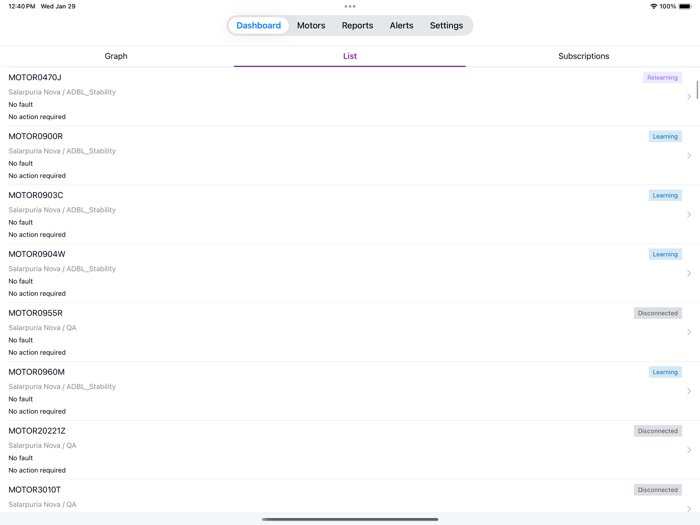The height and width of the screenshot is (525, 700).
Task: Switch to the Motors tab
Action: [311, 25]
